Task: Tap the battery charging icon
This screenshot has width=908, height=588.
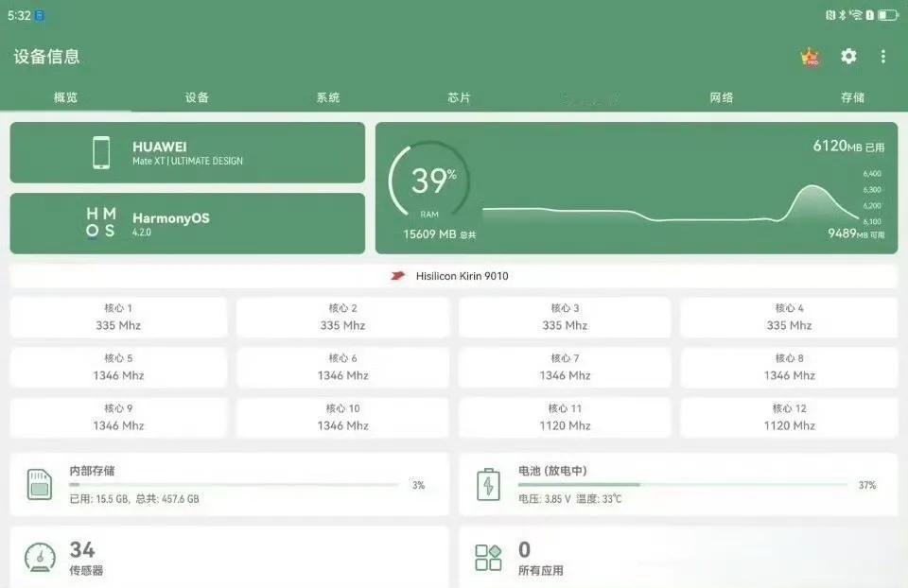Action: coord(488,484)
